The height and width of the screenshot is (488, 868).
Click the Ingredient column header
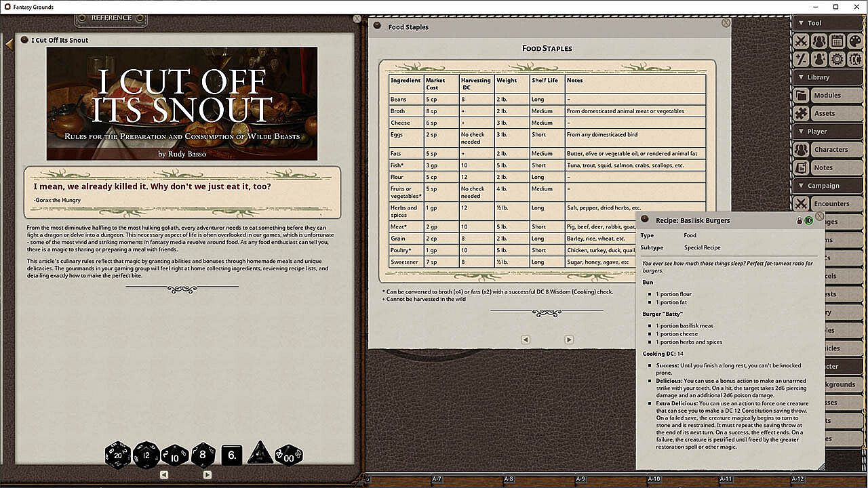click(x=406, y=84)
